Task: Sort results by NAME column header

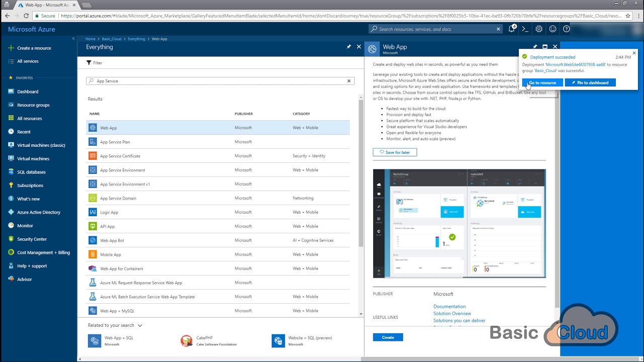Action: (95, 114)
